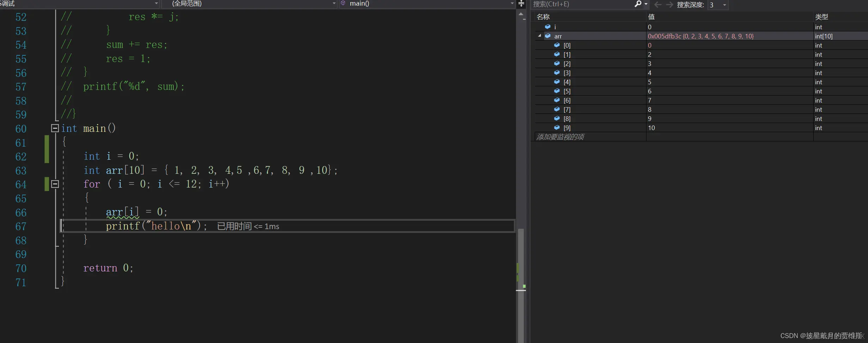Go to next search result in watch
868x343 pixels.
(x=669, y=4)
